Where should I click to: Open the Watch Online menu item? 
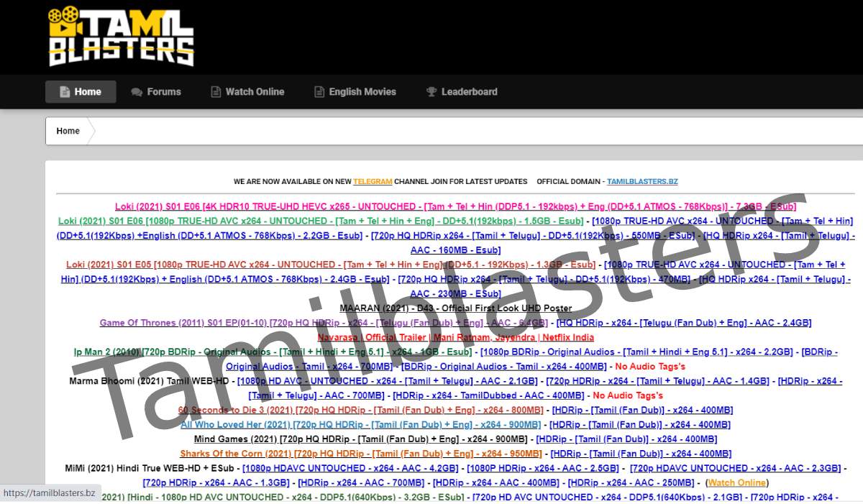tap(247, 91)
